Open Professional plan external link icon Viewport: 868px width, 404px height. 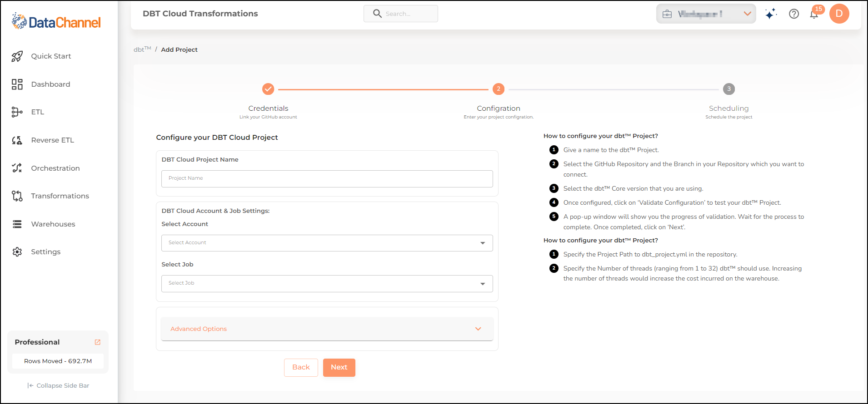coord(97,342)
